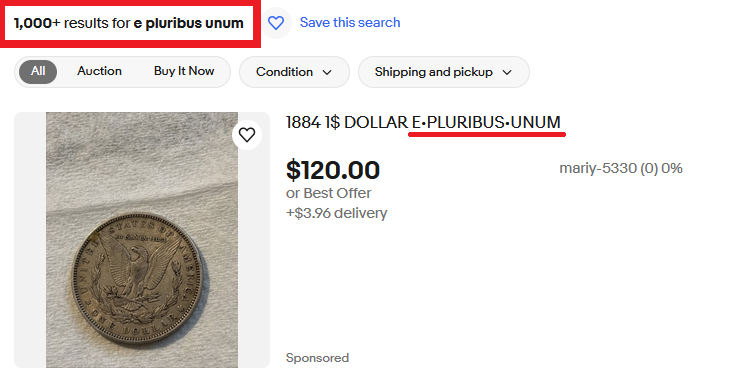Image resolution: width=733 pixels, height=372 pixels.
Task: Switch to Auction listings
Action: (99, 71)
